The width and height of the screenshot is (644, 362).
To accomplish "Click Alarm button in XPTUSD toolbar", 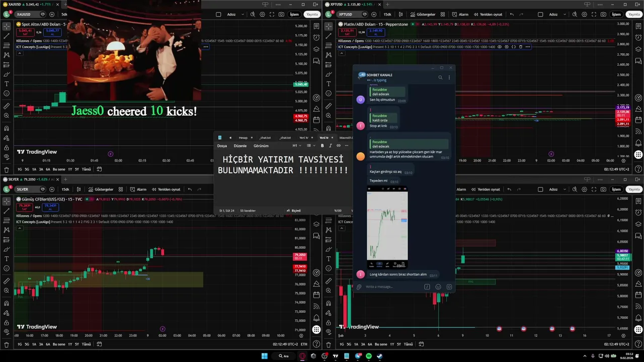I will click(460, 15).
